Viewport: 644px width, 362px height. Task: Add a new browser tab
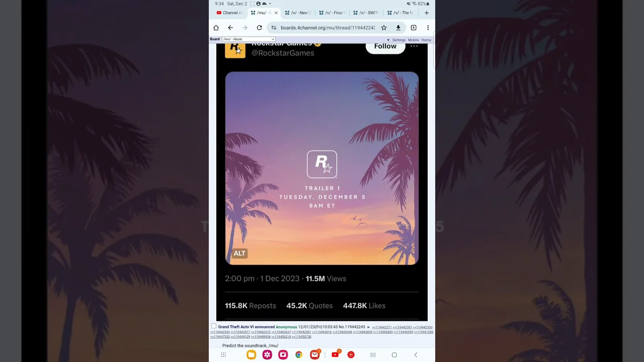click(x=427, y=13)
